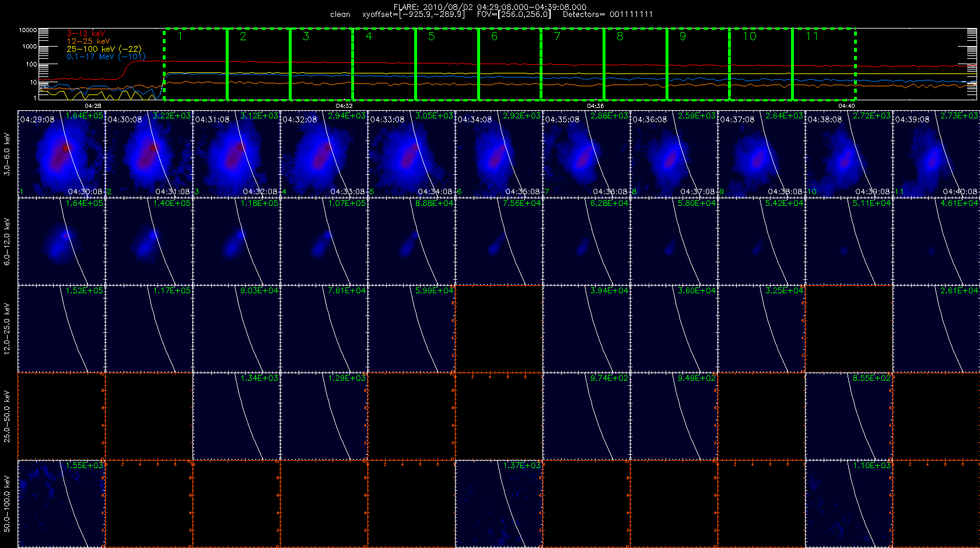Select the 50-100 keV image labeled 1.55E+03
The height and width of the screenshot is (548, 980).
[x=62, y=504]
